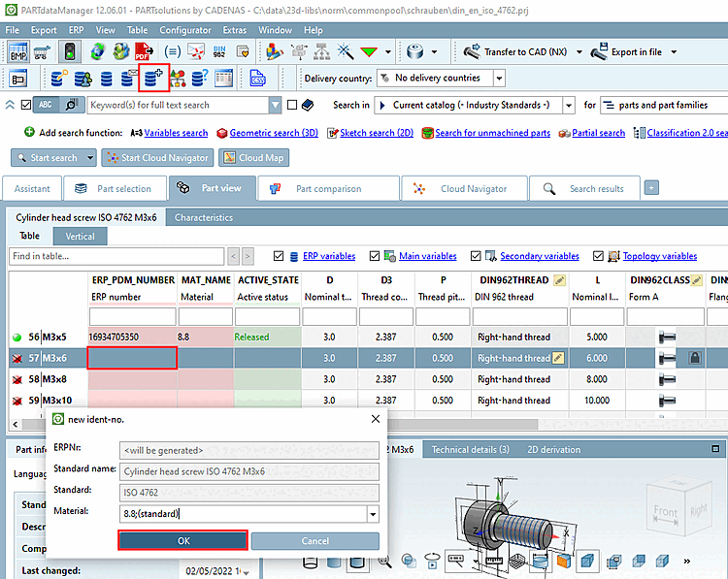
Task: Click the BMP image export icon
Action: 17,52
